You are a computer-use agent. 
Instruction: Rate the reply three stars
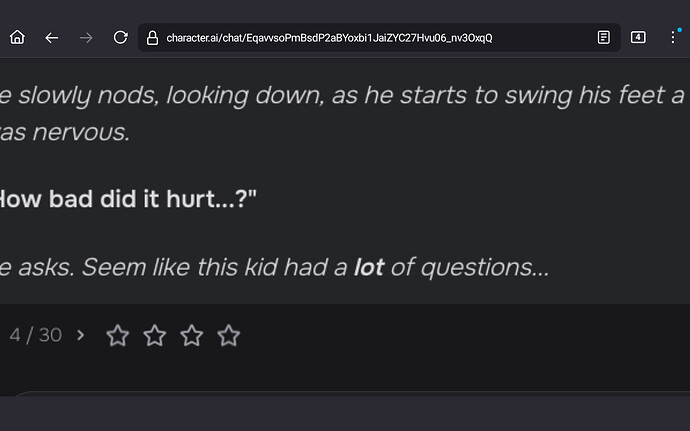point(192,335)
